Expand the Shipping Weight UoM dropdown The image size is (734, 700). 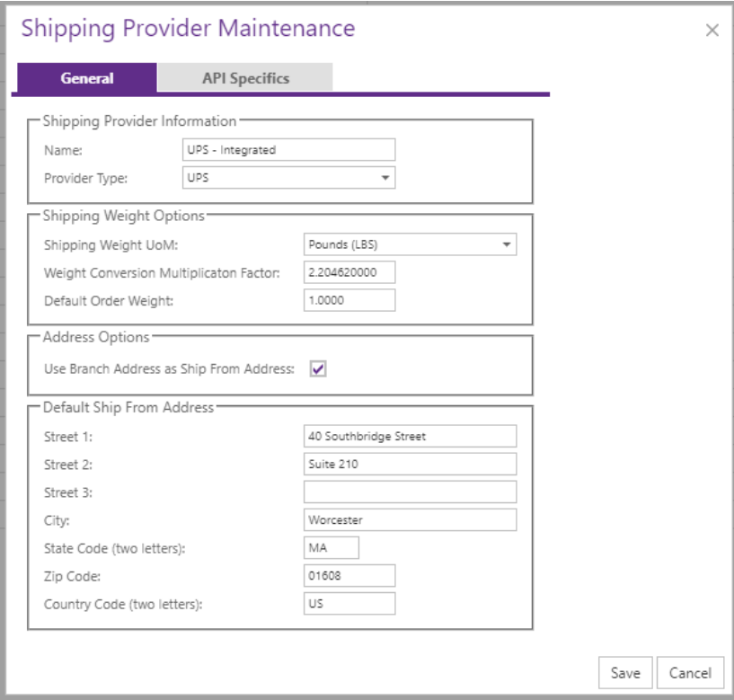(506, 244)
